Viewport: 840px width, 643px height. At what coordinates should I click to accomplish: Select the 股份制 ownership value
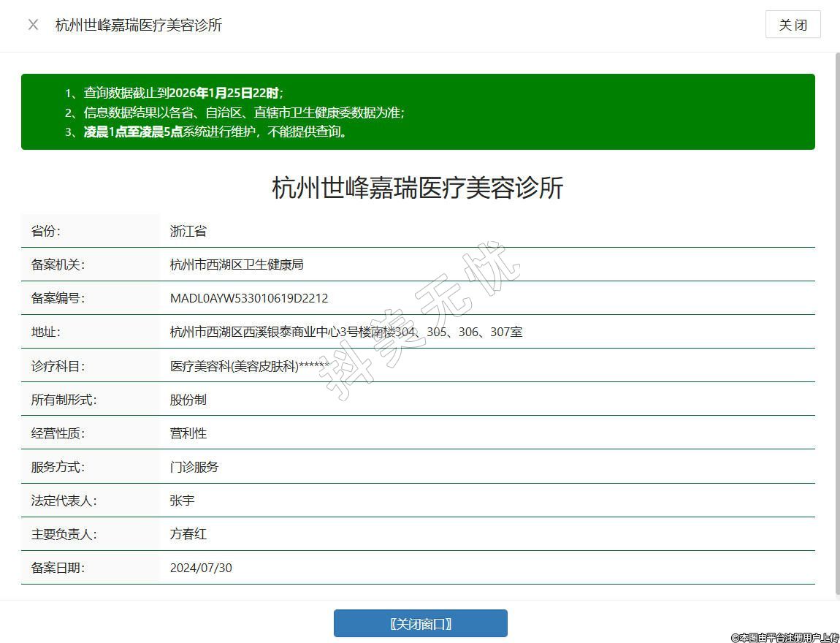(x=188, y=400)
